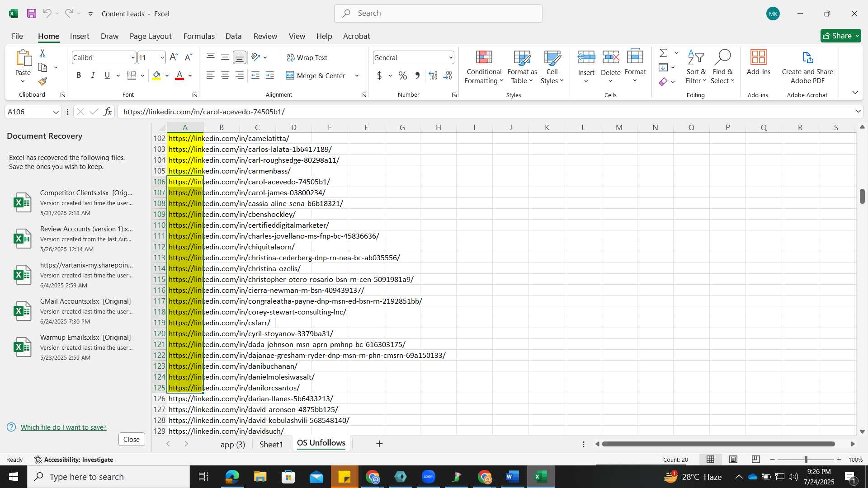Toggle Wrap Text

[x=307, y=57]
